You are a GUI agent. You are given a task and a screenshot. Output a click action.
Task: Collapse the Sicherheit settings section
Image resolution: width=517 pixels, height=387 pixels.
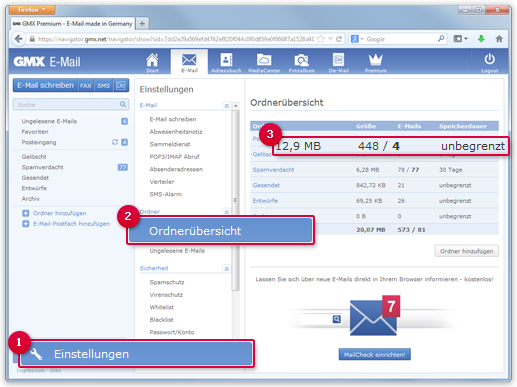227,269
